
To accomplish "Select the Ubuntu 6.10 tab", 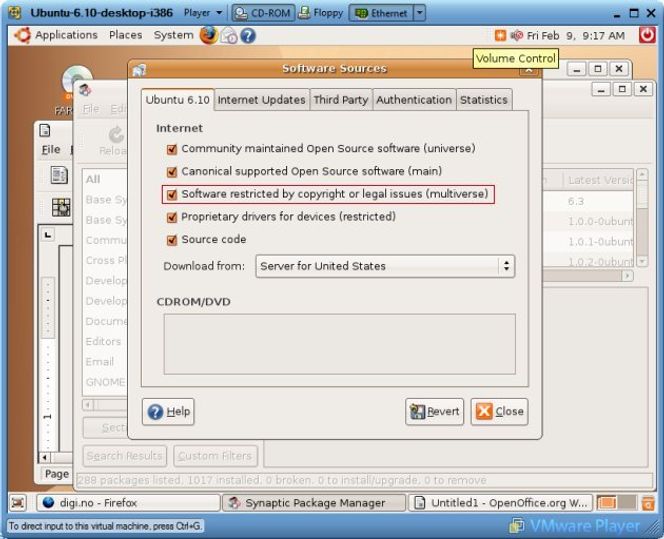I will point(177,100).
